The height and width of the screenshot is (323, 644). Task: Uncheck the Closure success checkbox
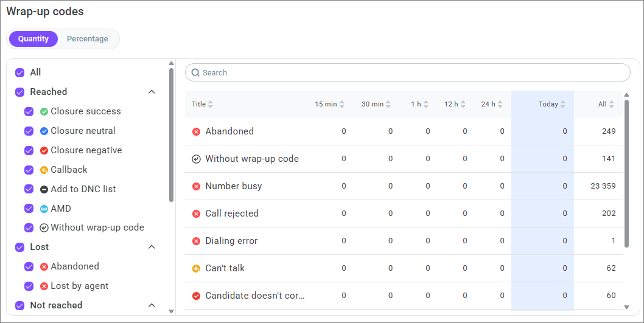point(29,112)
